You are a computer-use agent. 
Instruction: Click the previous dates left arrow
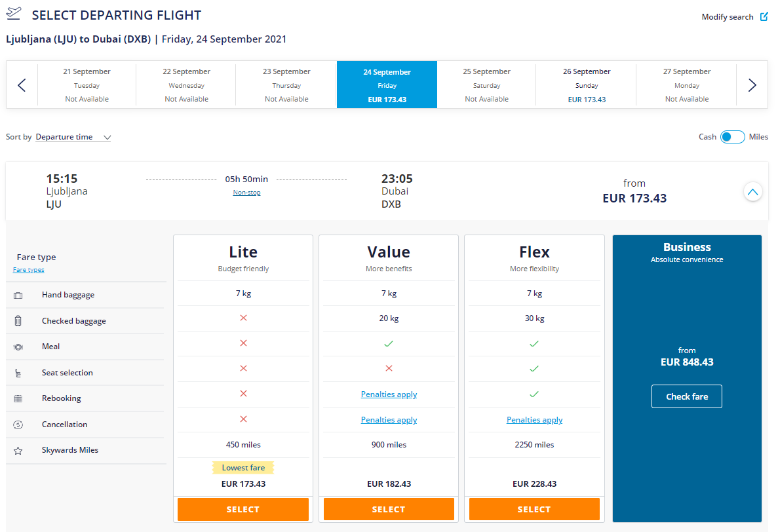click(x=22, y=85)
